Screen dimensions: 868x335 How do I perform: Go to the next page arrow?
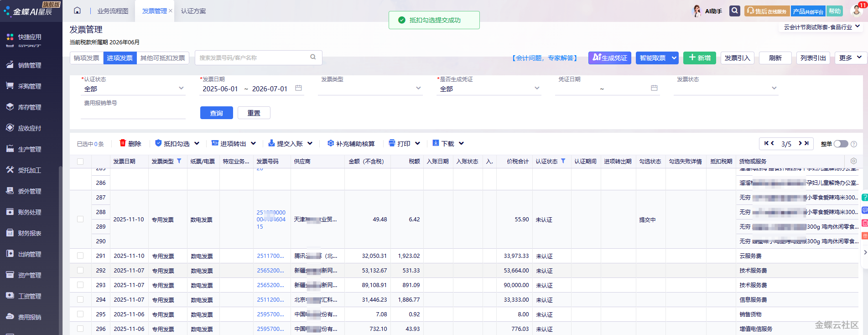coord(800,143)
